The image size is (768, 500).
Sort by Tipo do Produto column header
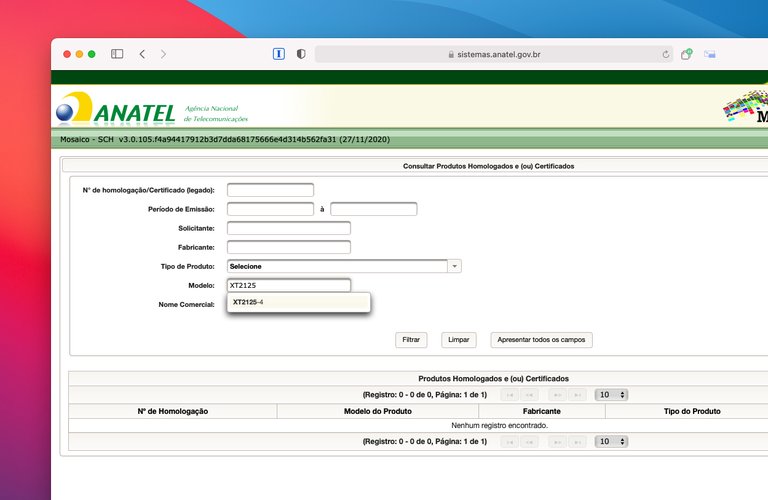tap(692, 411)
